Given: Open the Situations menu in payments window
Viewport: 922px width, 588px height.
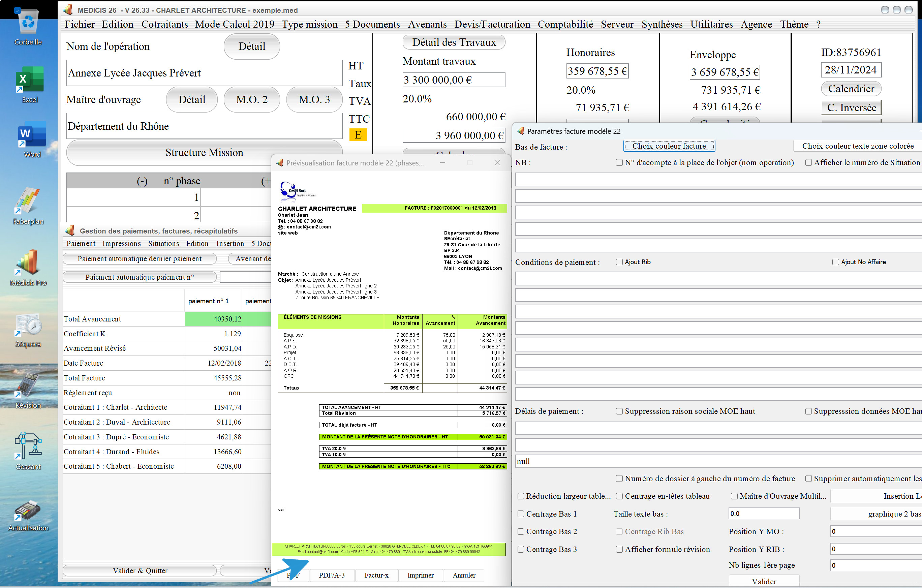Looking at the screenshot, I should click(x=163, y=244).
